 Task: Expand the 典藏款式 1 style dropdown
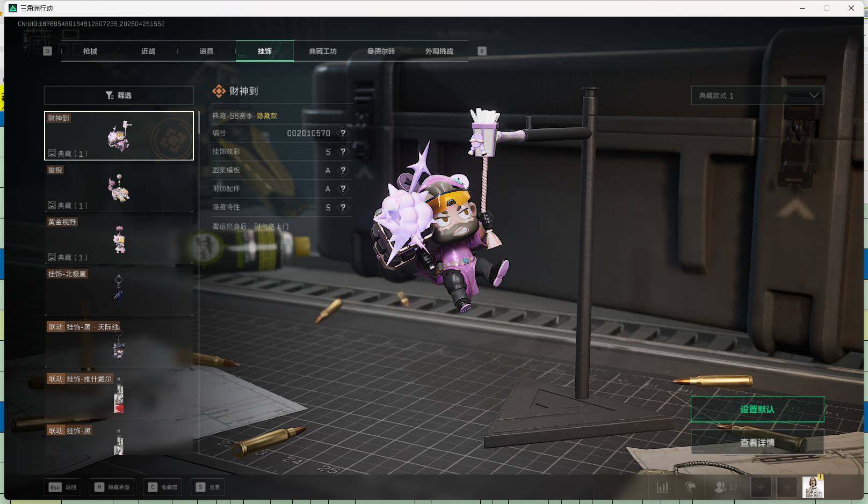click(x=757, y=96)
